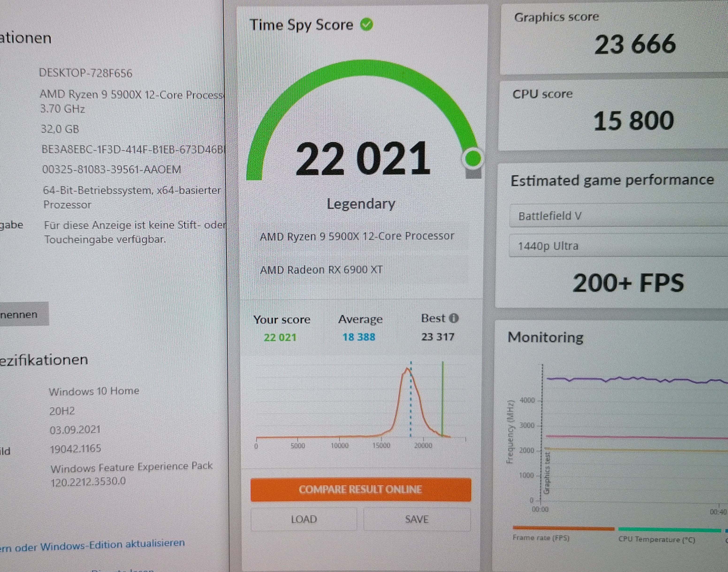This screenshot has height=572, width=728.
Task: Click the CPU score value 15 800
Action: 633,121
